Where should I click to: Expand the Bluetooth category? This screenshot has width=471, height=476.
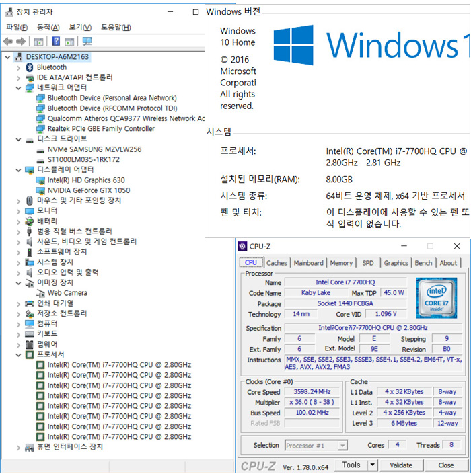19,67
